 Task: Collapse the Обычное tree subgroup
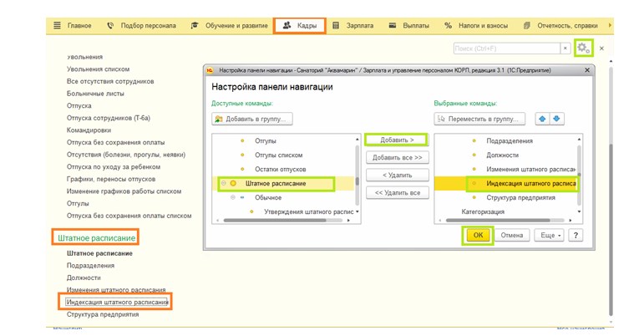[231, 197]
